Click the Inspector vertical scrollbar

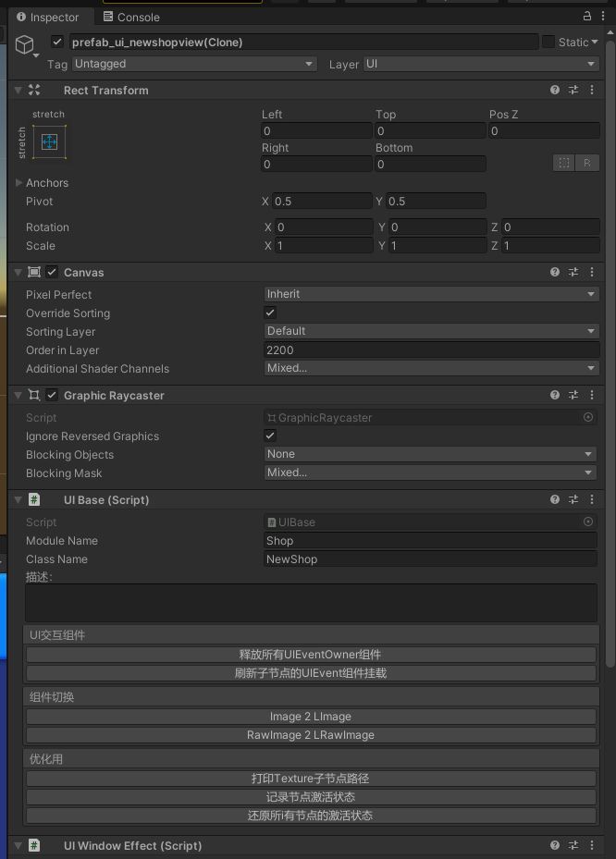[x=610, y=353]
